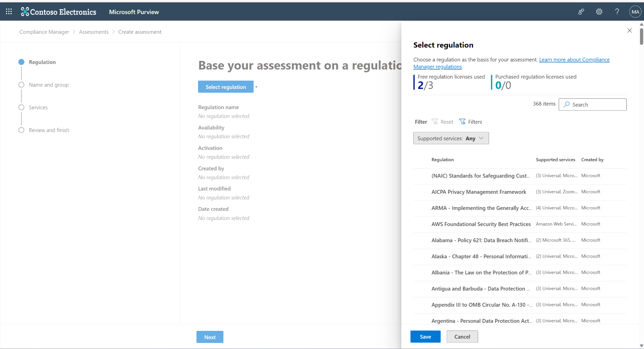This screenshot has height=349, width=644.
Task: Click the Reset filter icon
Action: pyautogui.click(x=435, y=122)
